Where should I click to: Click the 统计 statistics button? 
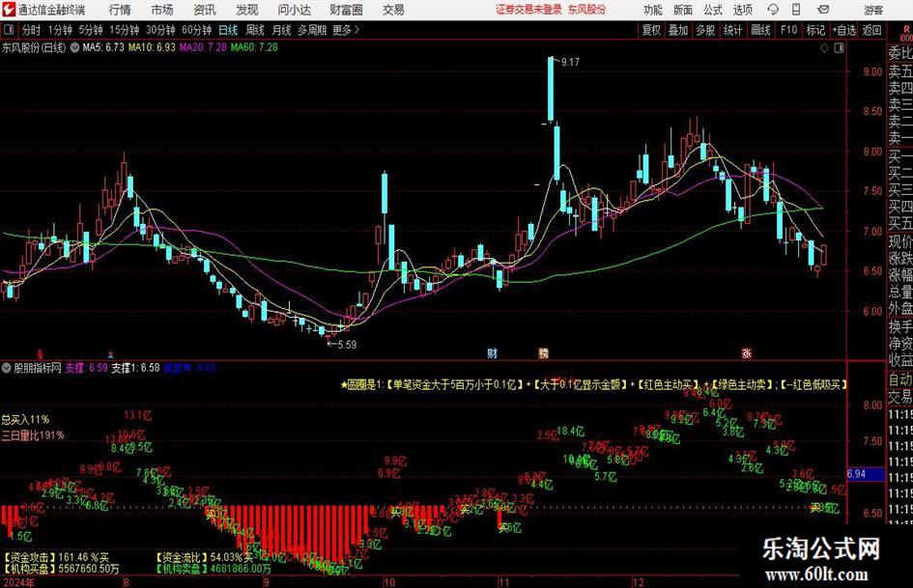[x=733, y=30]
